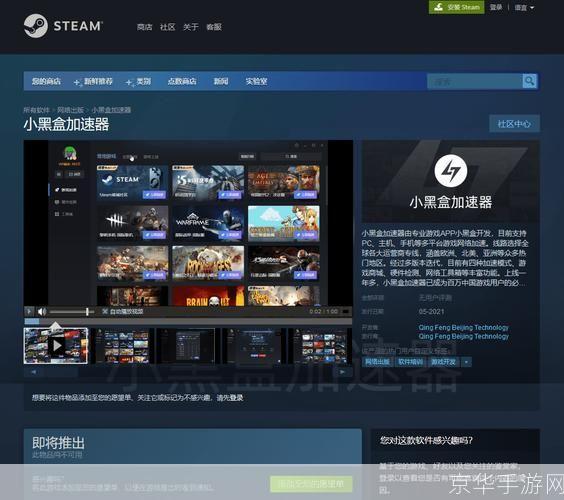Viewport: 564px width, 500px height.
Task: Click the 小黑盒加速器 lightning logo header image
Action: (x=450, y=182)
